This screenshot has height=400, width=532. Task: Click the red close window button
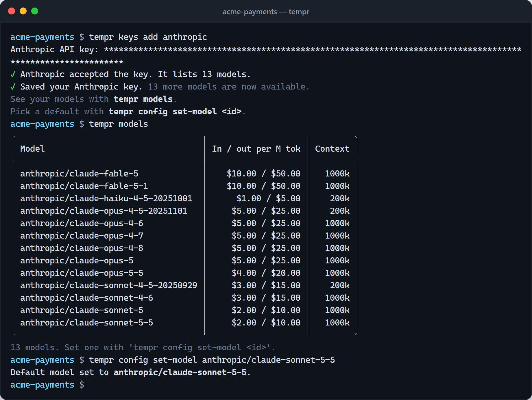[x=12, y=11]
